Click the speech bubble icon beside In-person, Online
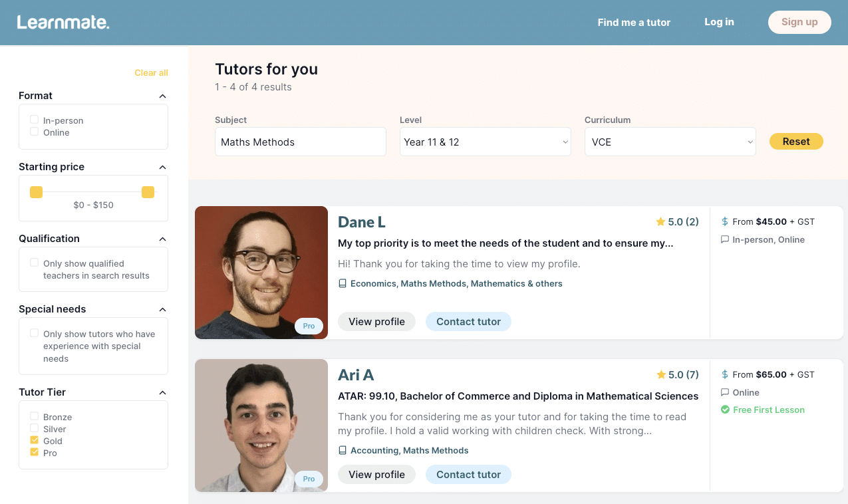 (724, 239)
